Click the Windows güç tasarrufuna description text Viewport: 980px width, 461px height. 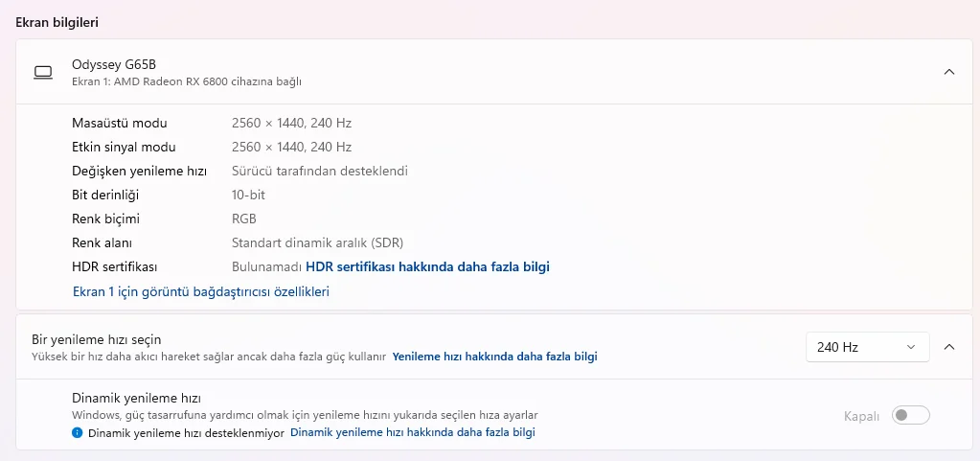(x=305, y=415)
